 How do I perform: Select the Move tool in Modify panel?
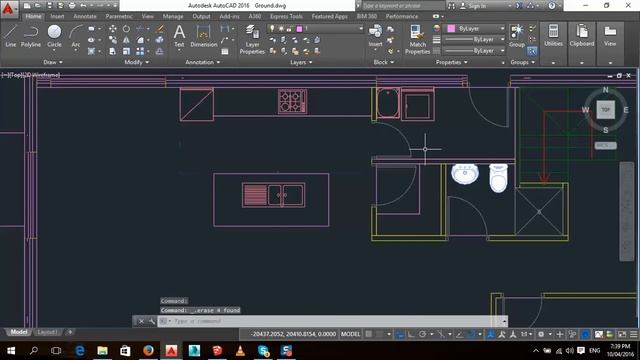(113, 29)
